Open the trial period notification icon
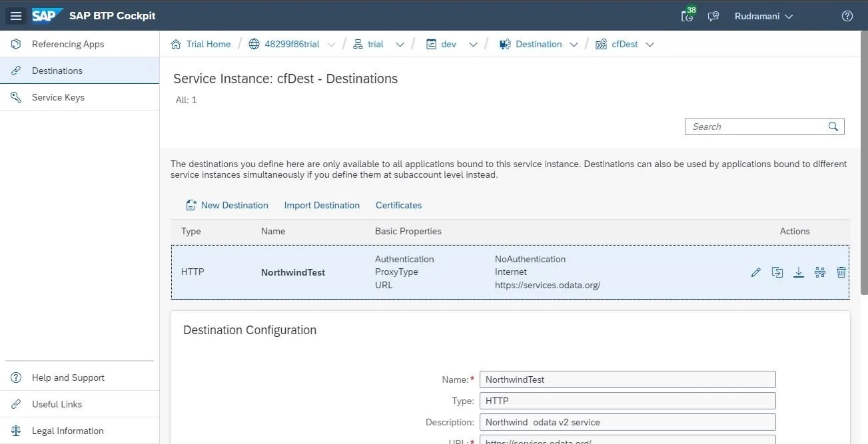The width and height of the screenshot is (868, 444). (x=687, y=16)
